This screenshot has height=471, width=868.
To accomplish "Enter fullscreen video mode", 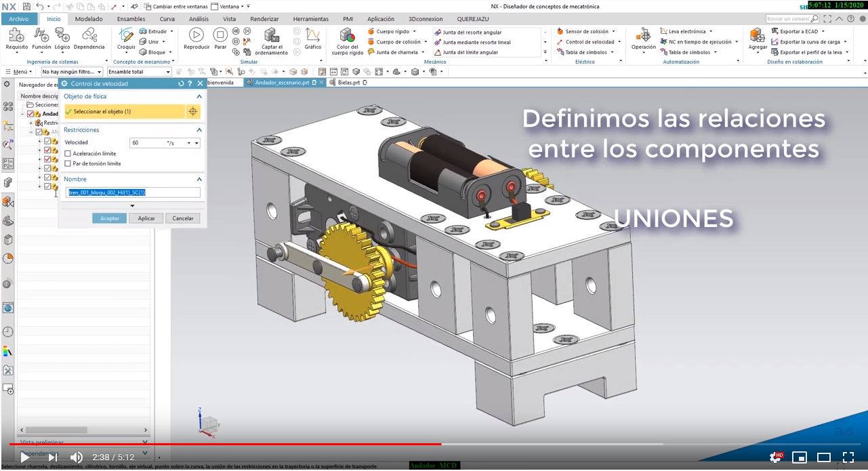I will pos(848,457).
